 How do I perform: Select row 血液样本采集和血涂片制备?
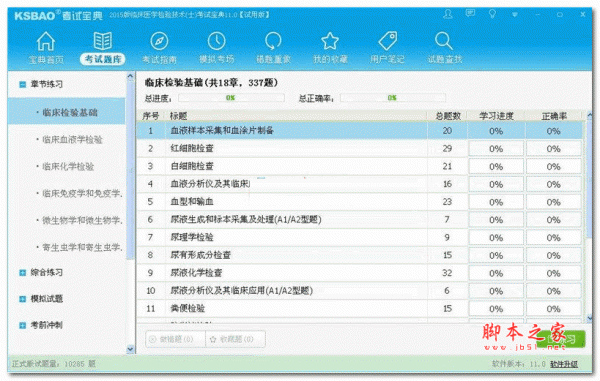click(360, 131)
